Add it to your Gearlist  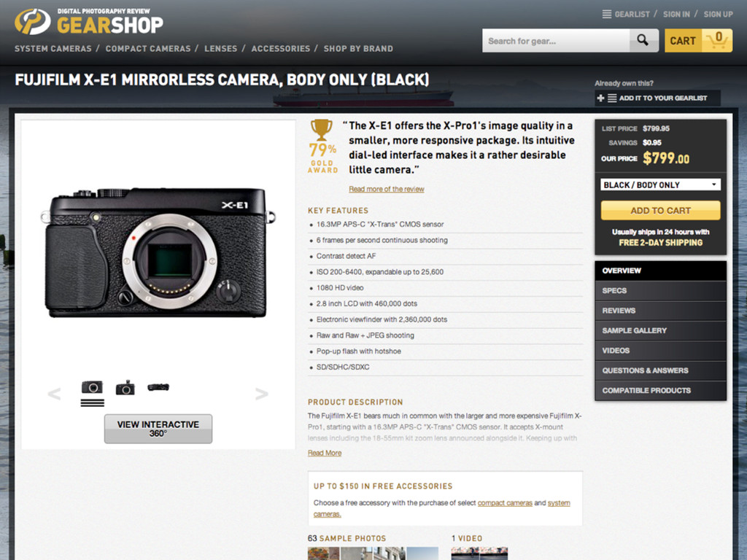657,98
